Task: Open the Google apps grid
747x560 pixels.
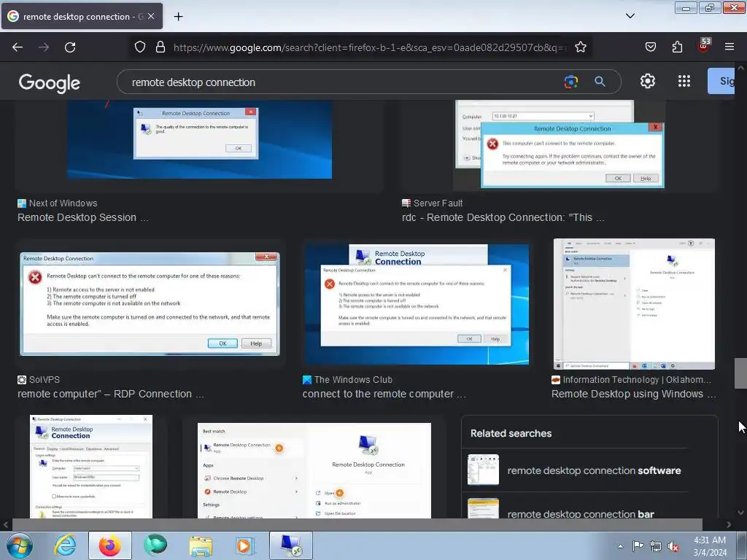Action: 684,82
